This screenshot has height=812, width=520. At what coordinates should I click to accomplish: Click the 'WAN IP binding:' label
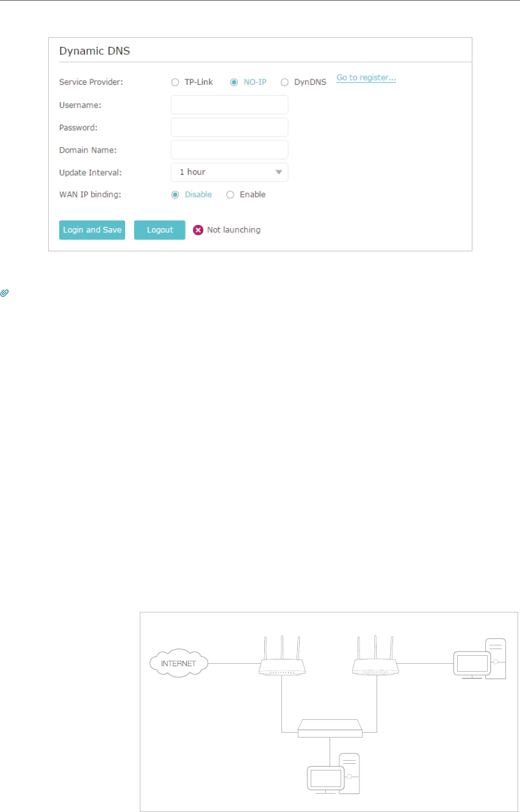click(x=90, y=195)
